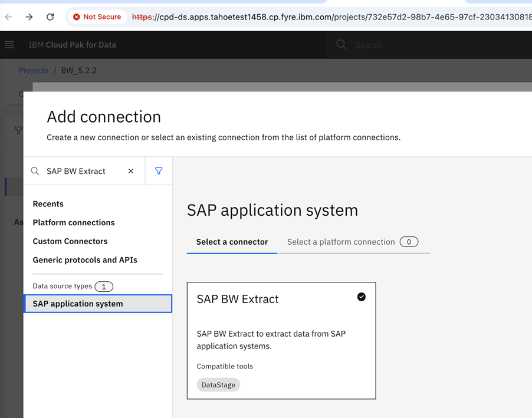Click the search icon in connector search box
Screen dimensions: 532x418
tap(35, 171)
